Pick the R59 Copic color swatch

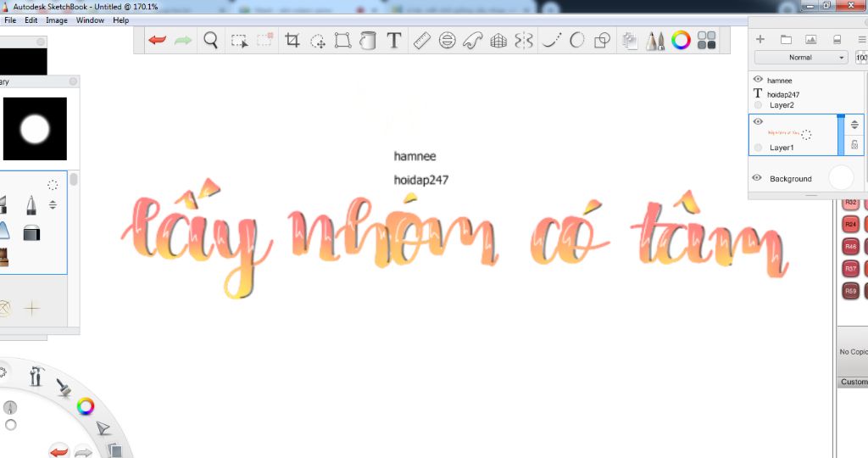pyautogui.click(x=850, y=291)
